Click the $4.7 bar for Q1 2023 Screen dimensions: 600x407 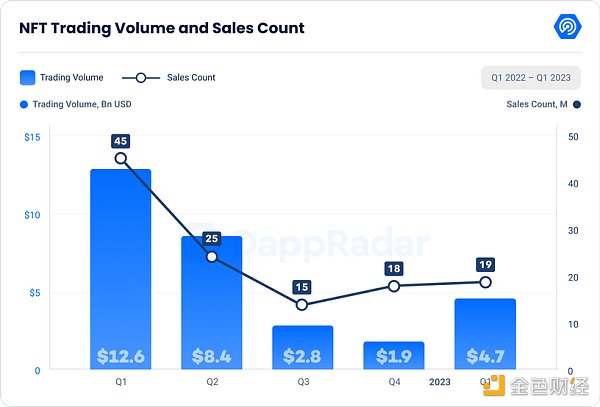click(x=485, y=335)
